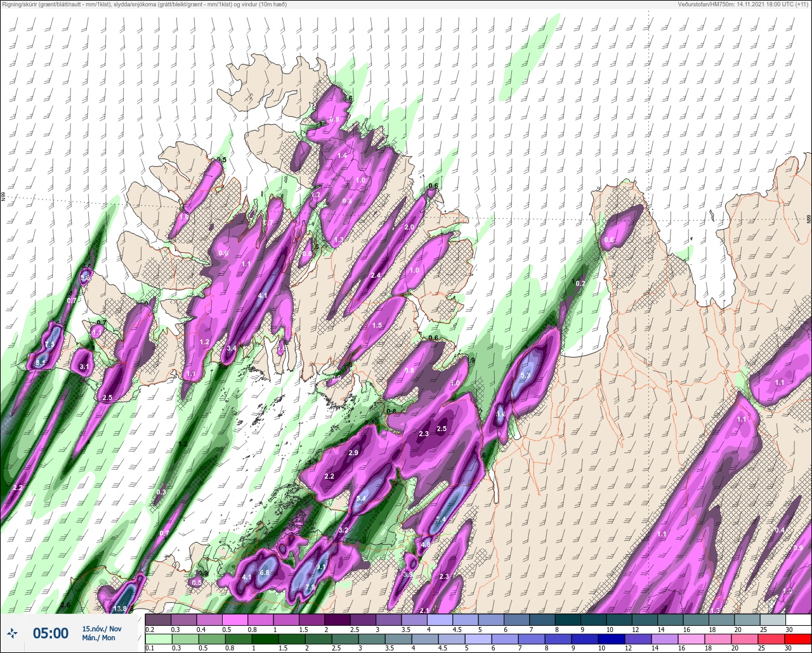Viewport: 812px width, 653px height.
Task: Select the bright red swatch ending bottom legend
Action: pos(799,639)
